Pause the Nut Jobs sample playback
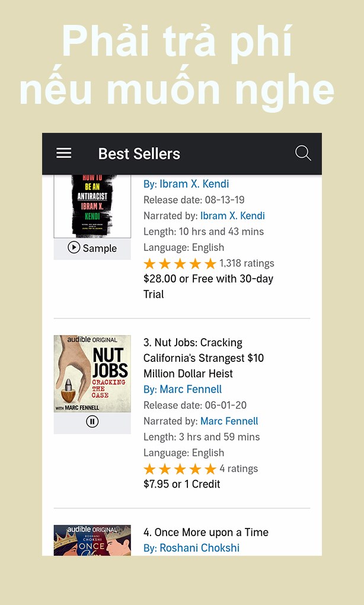 click(92, 422)
